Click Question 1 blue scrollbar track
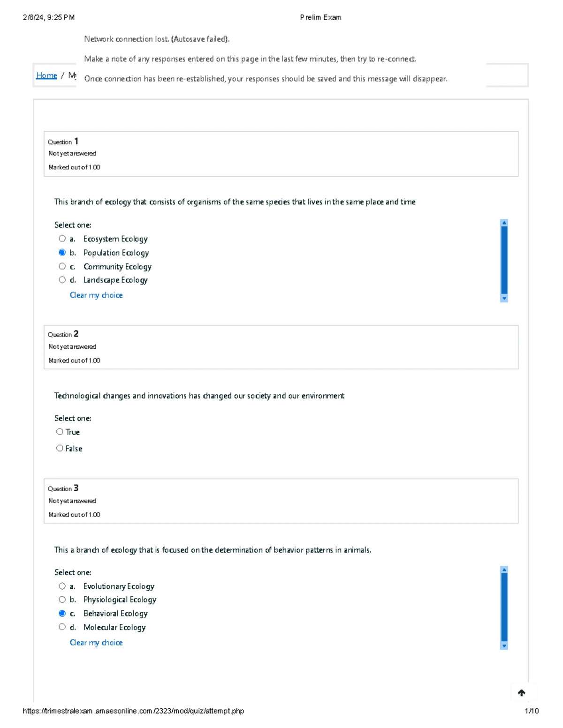The height and width of the screenshot is (728, 563). click(504, 260)
